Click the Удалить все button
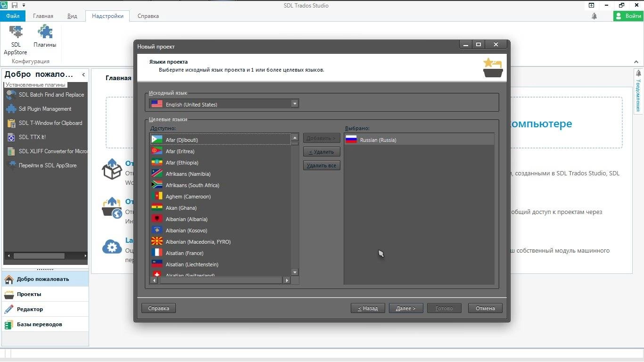The image size is (644, 362). 322,165
